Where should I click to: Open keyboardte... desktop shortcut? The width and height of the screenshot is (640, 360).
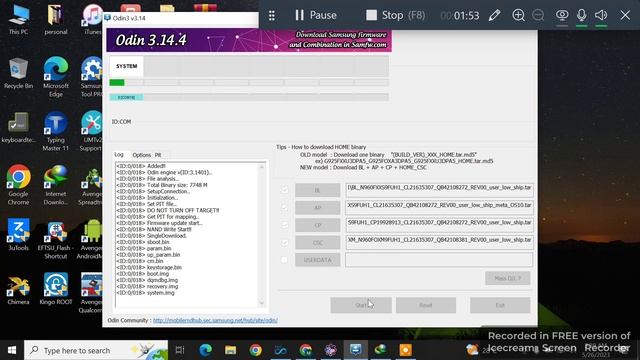coord(18,128)
